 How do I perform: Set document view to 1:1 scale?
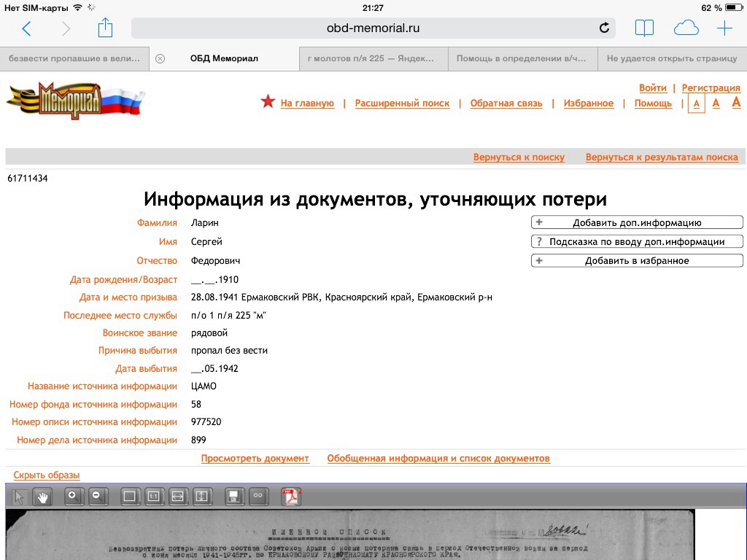coord(154,497)
